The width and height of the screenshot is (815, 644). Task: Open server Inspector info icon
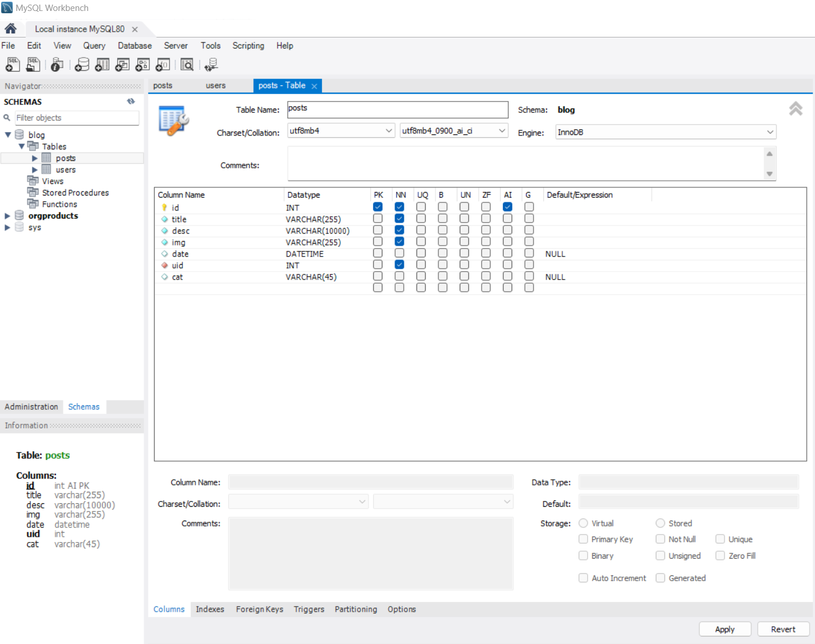pyautogui.click(x=57, y=65)
